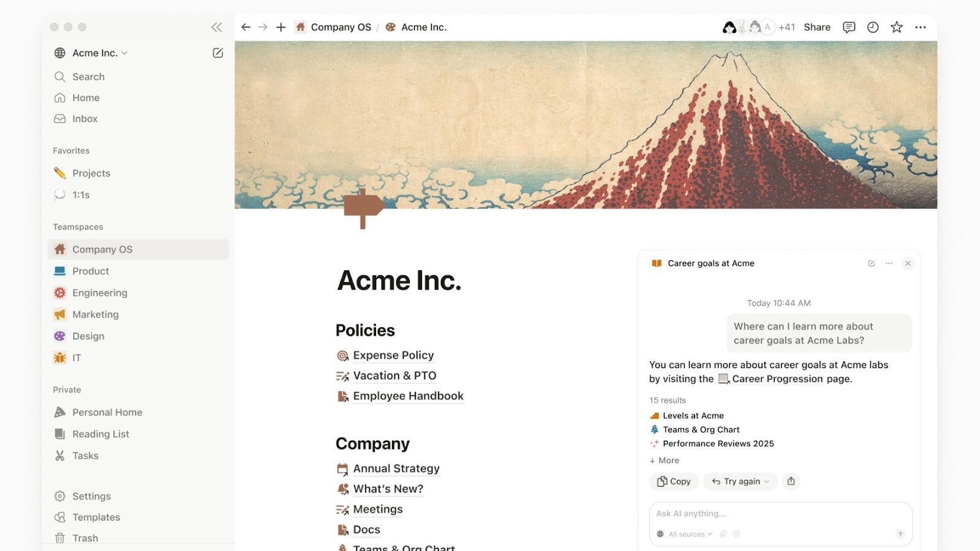Open the edit icon in Career goals panel
980x551 pixels.
pyautogui.click(x=871, y=263)
